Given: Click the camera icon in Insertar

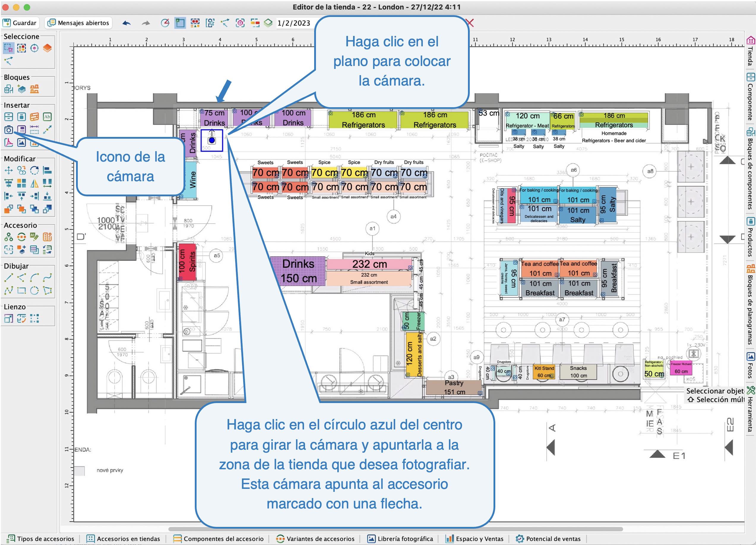Looking at the screenshot, I should coord(9,130).
